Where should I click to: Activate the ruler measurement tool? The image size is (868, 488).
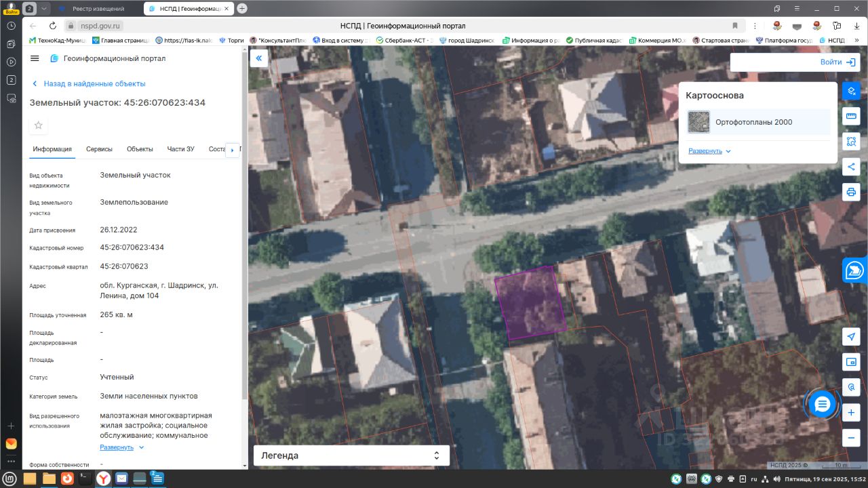click(x=851, y=116)
